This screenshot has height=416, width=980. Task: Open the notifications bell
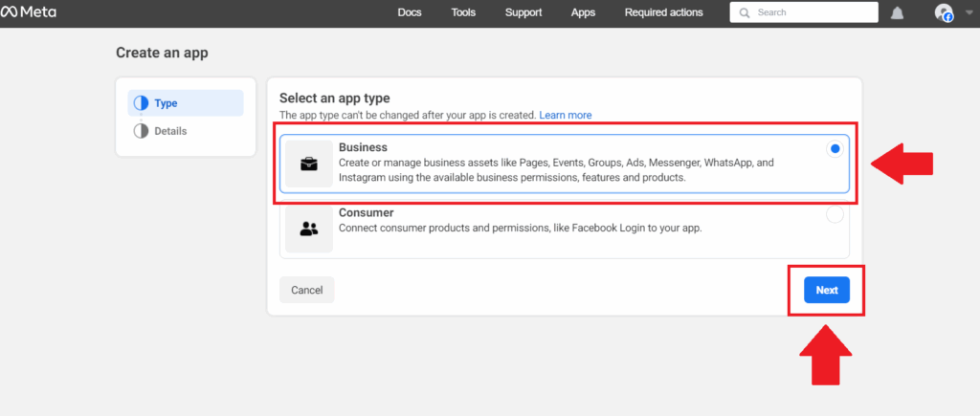(897, 13)
